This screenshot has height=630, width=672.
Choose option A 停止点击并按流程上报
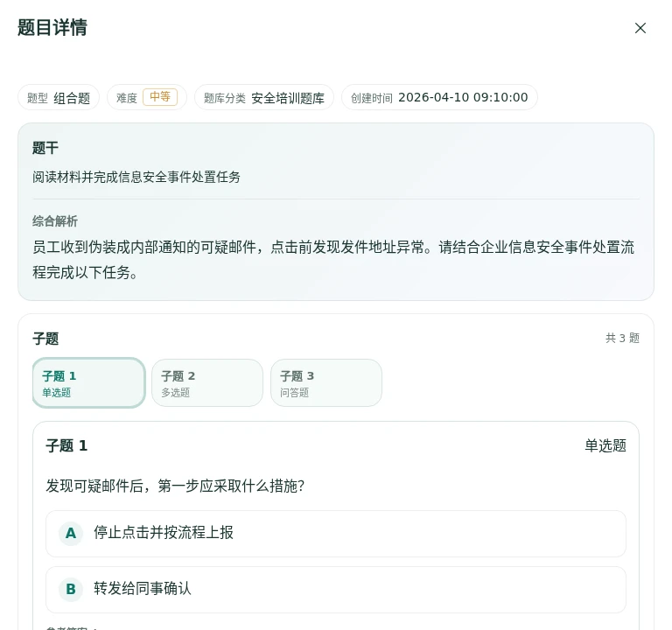click(x=336, y=534)
